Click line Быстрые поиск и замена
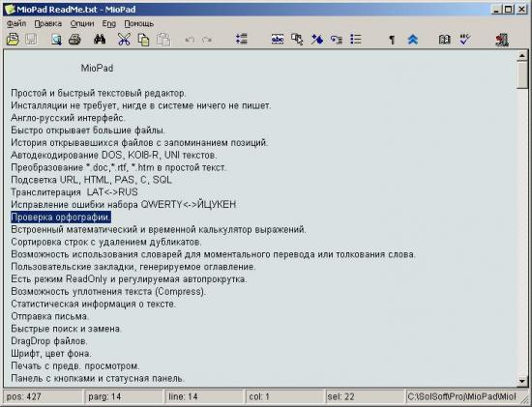 66,329
